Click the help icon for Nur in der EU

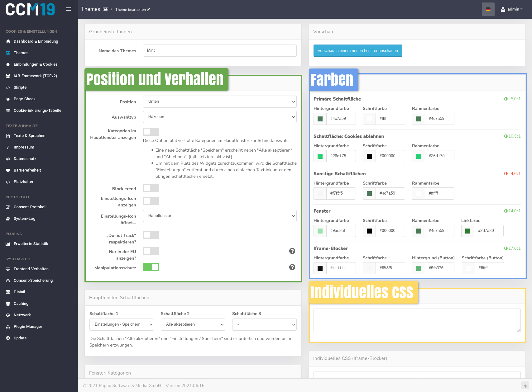pyautogui.click(x=292, y=251)
